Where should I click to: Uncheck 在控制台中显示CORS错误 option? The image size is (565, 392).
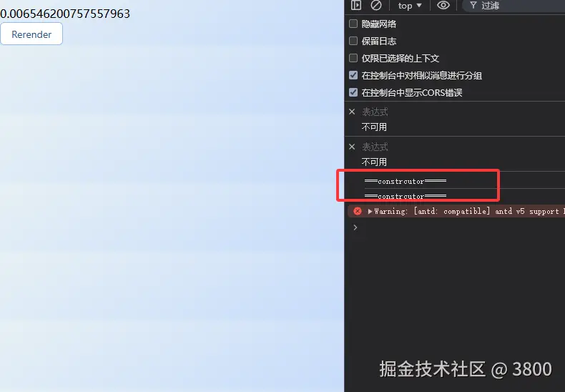[x=353, y=92]
